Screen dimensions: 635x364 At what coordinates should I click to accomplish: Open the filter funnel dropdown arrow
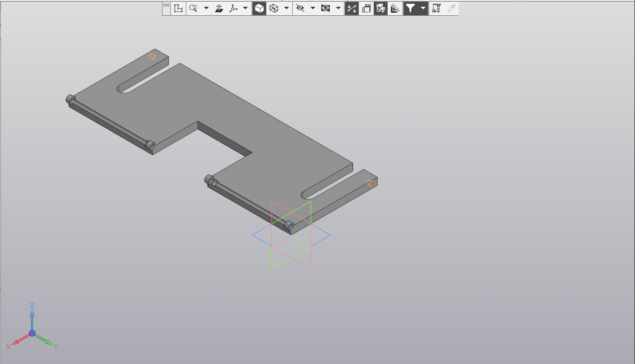[x=423, y=8]
